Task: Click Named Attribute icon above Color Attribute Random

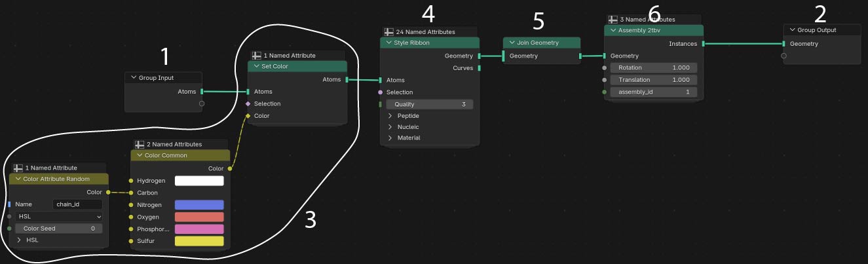Action: (x=18, y=168)
